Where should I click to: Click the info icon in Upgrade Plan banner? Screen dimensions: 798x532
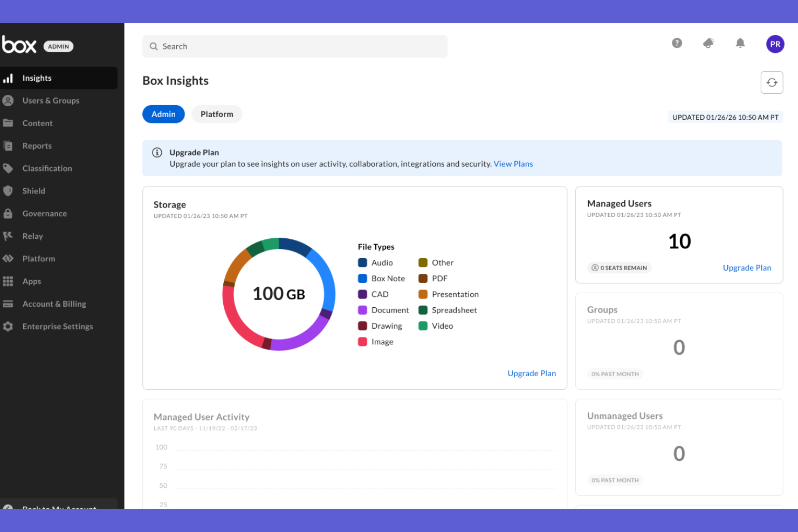pos(157,153)
